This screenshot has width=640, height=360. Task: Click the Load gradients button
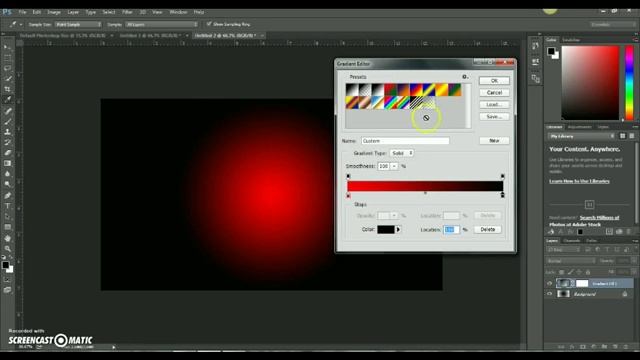pos(494,105)
